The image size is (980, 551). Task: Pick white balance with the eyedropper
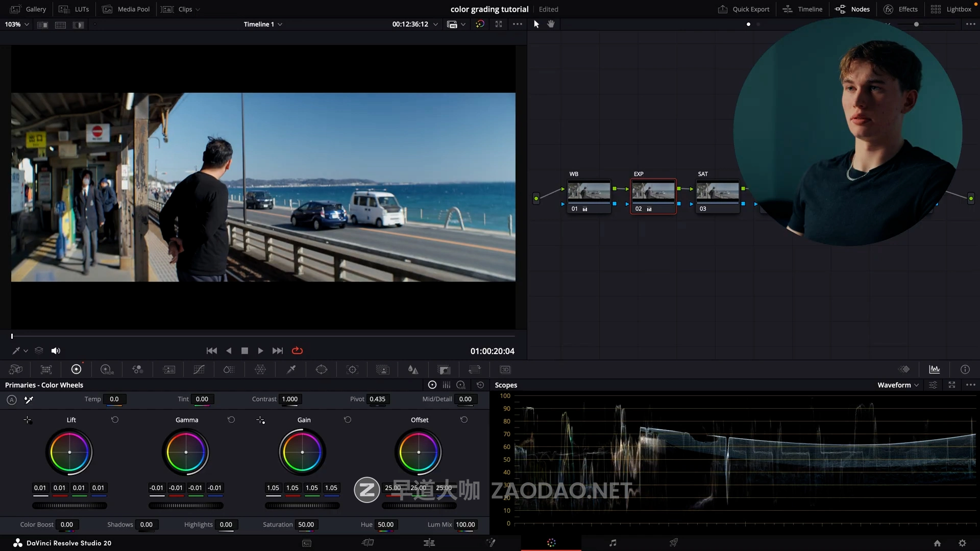pyautogui.click(x=29, y=399)
